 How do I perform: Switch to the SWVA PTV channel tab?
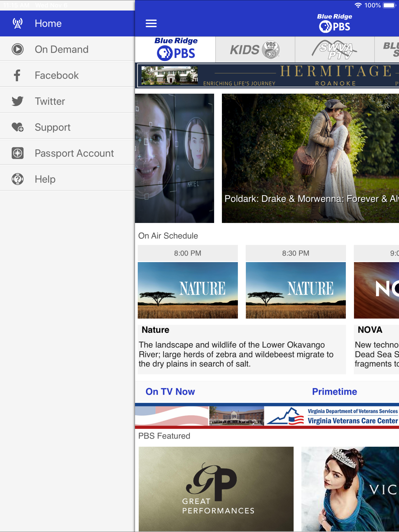pos(335,49)
